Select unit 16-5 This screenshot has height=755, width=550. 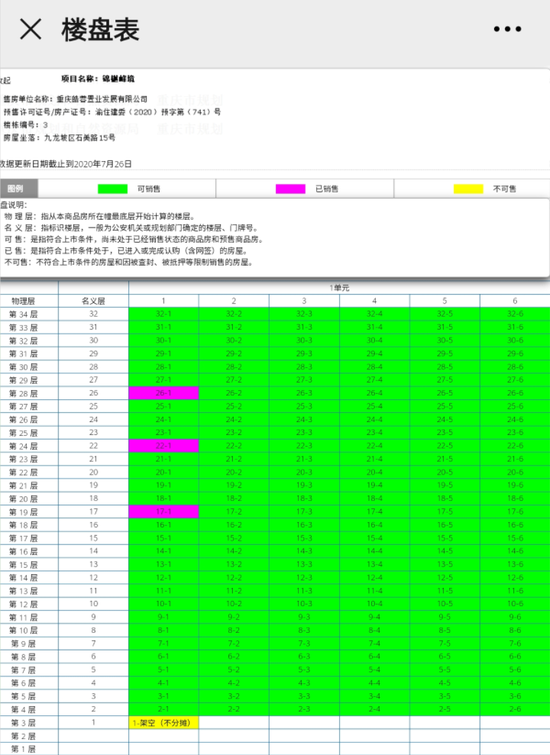[445, 525]
